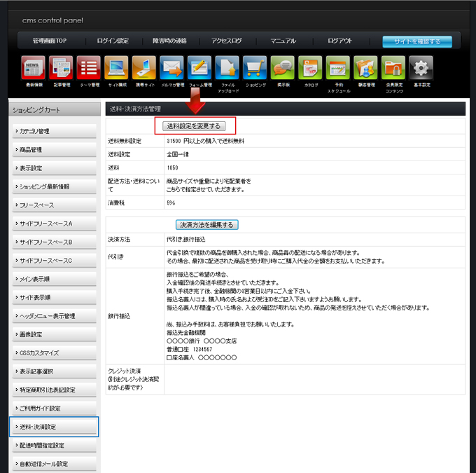
Task: Open the サイト構成 site structure icon
Action: click(117, 69)
